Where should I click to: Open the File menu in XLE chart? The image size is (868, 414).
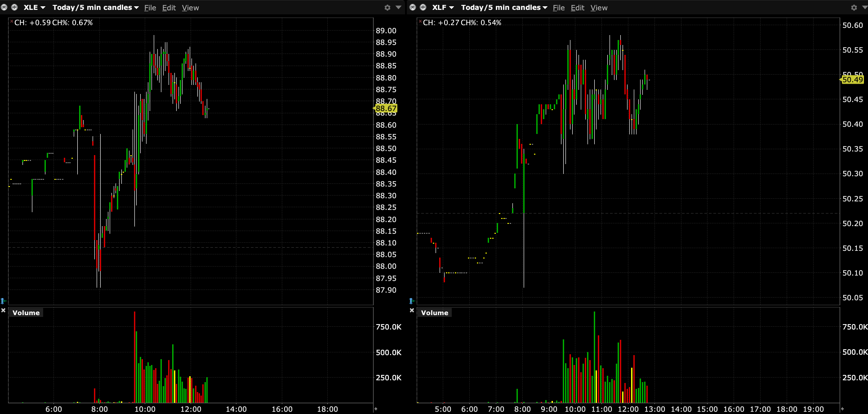[150, 8]
